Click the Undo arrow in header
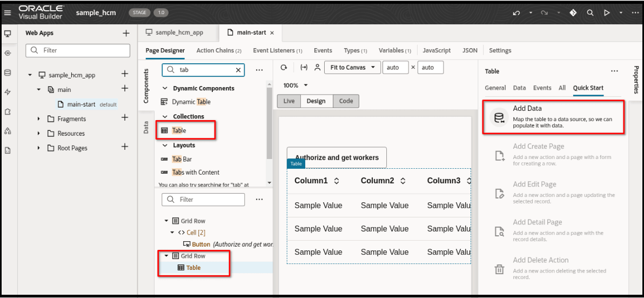 click(x=516, y=13)
